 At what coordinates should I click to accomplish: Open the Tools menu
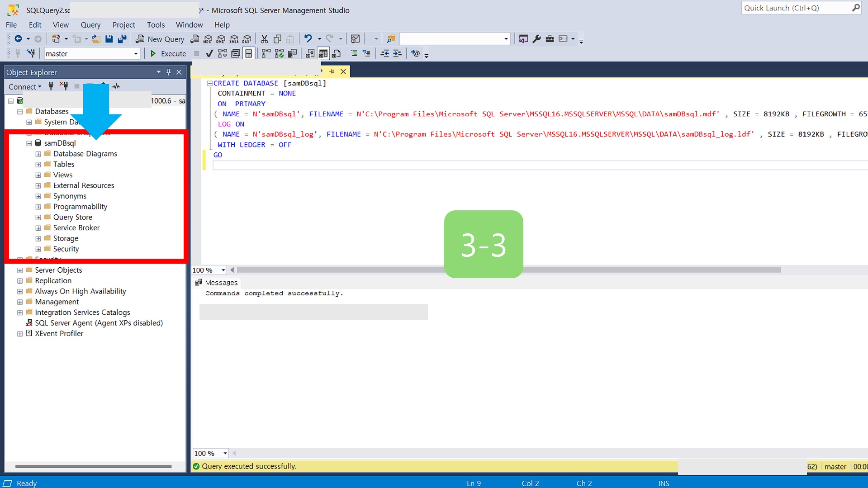(x=156, y=25)
